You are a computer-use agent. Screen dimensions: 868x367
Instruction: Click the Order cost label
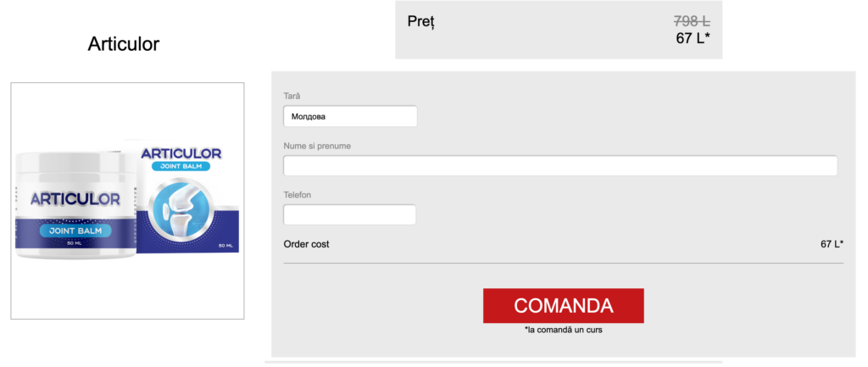tap(306, 244)
